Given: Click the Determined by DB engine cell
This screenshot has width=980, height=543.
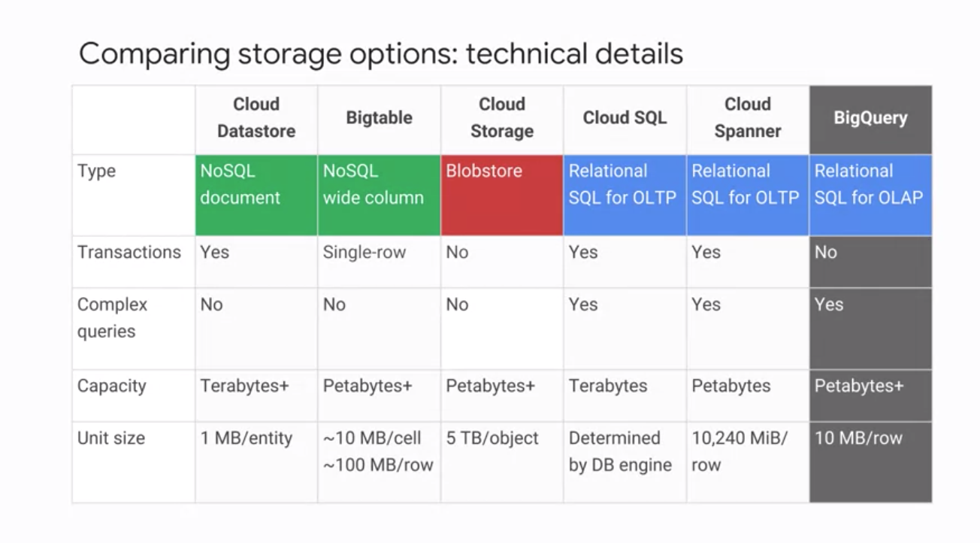Looking at the screenshot, I should point(625,462).
